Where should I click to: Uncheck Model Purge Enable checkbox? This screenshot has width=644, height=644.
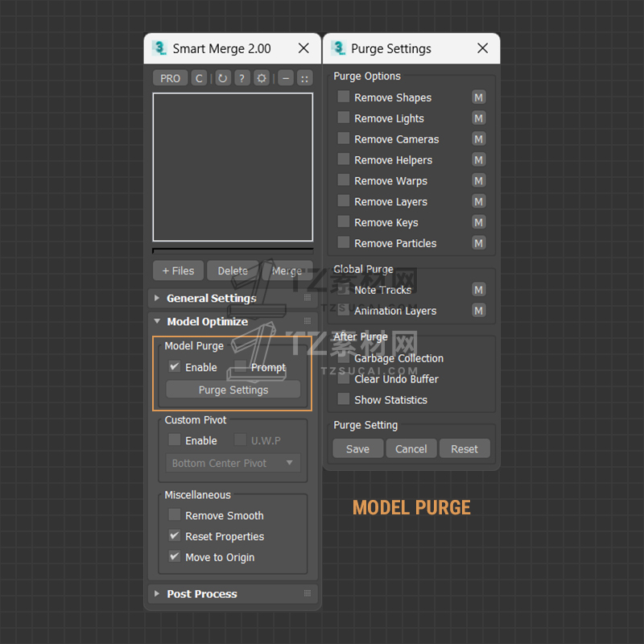(x=175, y=366)
